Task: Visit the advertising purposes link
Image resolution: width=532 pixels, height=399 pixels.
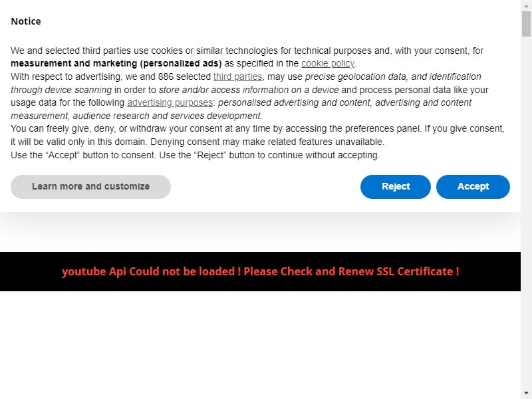Action: [170, 103]
